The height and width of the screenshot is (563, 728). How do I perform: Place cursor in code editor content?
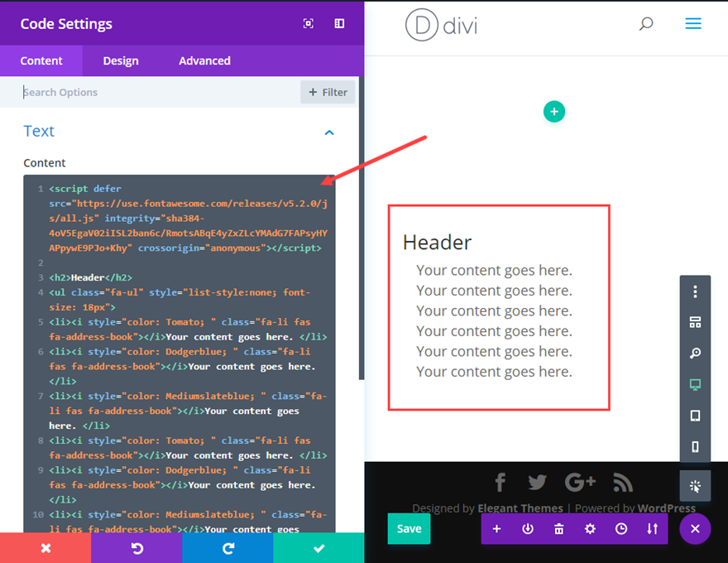point(180,353)
